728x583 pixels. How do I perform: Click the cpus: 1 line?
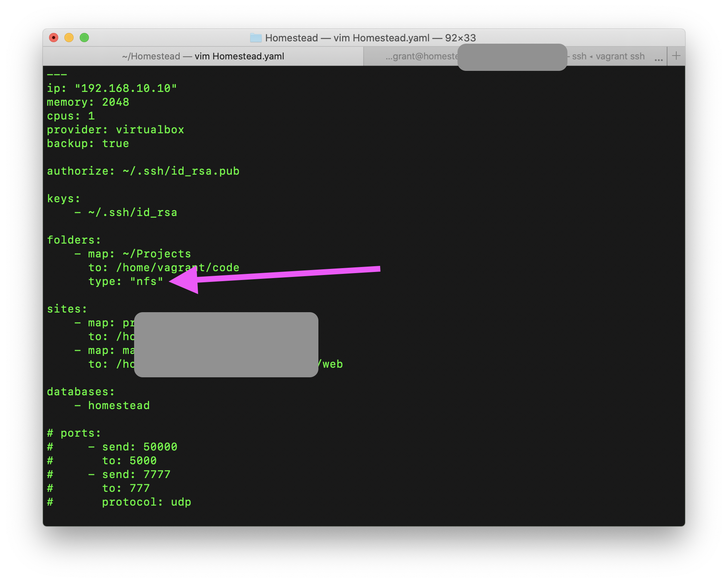71,116
